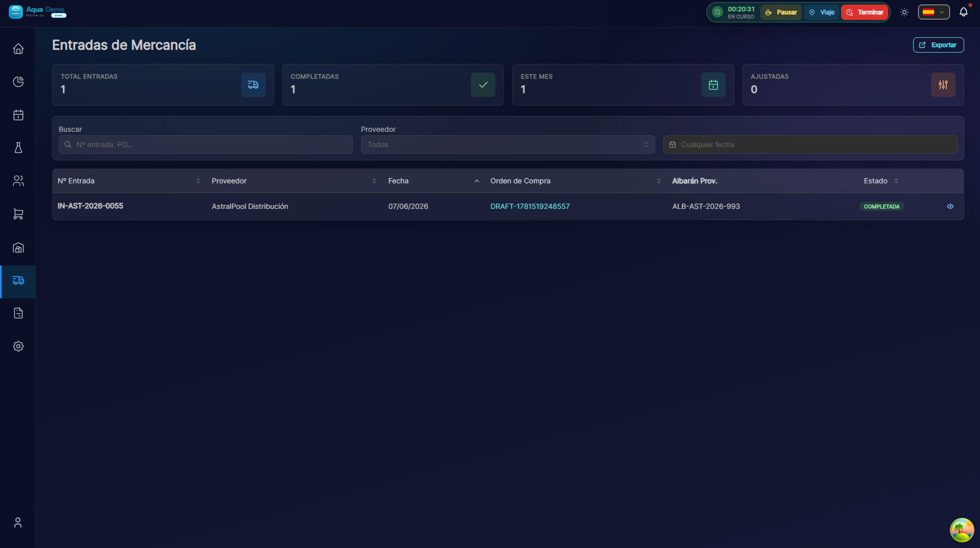Sort by Estado column header
The width and height of the screenshot is (980, 548).
click(x=881, y=181)
